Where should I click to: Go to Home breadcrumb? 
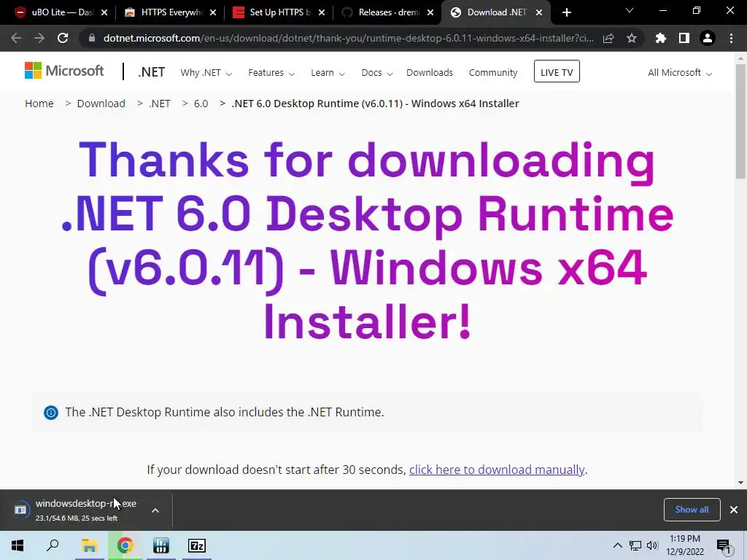pos(39,104)
